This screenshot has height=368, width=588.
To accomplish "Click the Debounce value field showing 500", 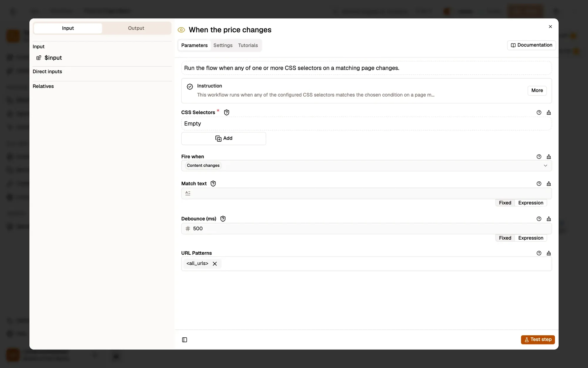I will [366, 228].
